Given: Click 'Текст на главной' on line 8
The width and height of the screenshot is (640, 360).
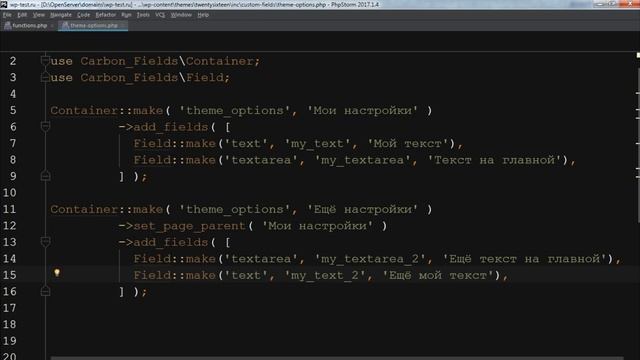Looking at the screenshot, I should pos(495,160).
